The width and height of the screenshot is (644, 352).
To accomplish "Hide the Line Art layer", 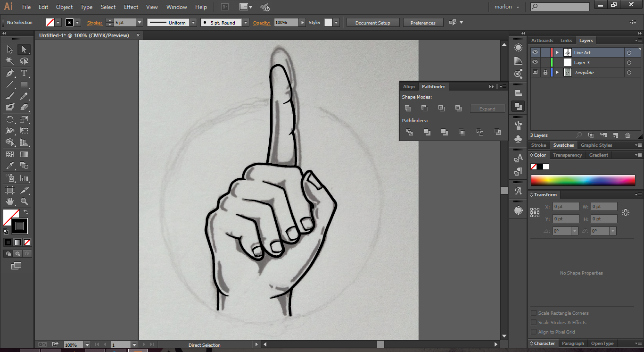I will coord(535,52).
